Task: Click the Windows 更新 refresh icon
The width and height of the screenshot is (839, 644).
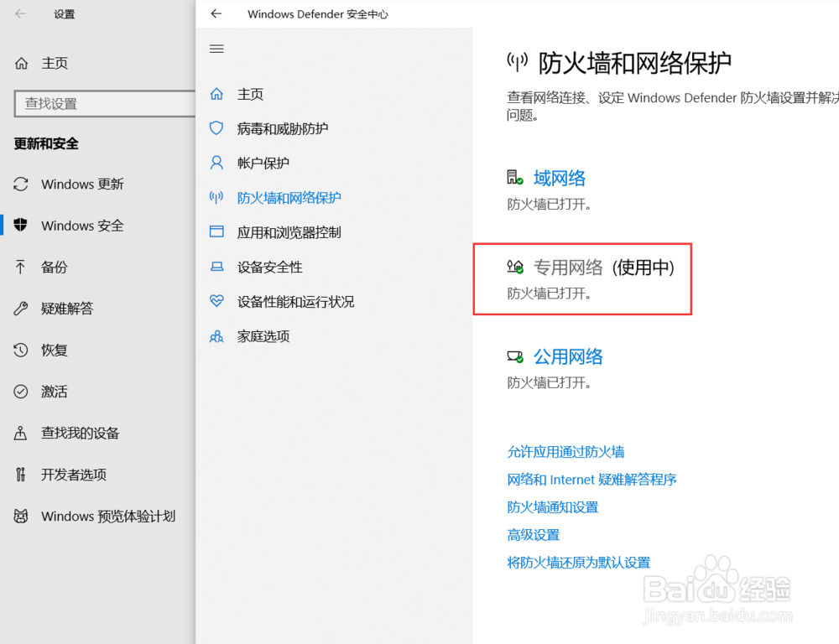Action: point(21,184)
